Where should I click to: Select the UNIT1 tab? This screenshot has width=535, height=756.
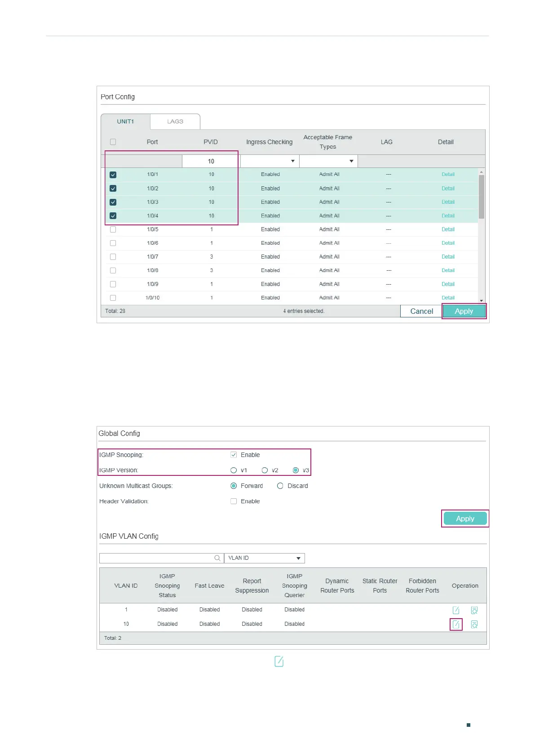[x=125, y=122]
